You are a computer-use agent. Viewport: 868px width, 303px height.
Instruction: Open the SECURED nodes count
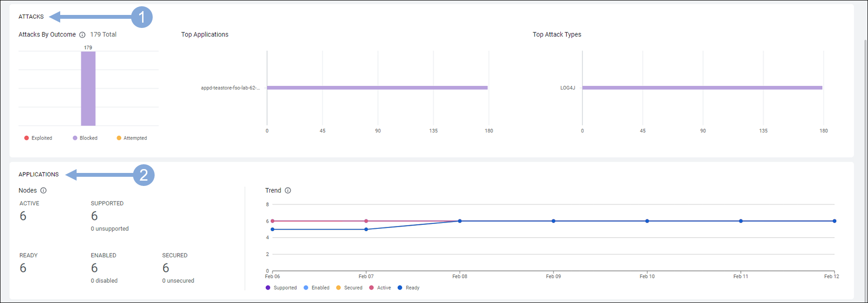(166, 268)
